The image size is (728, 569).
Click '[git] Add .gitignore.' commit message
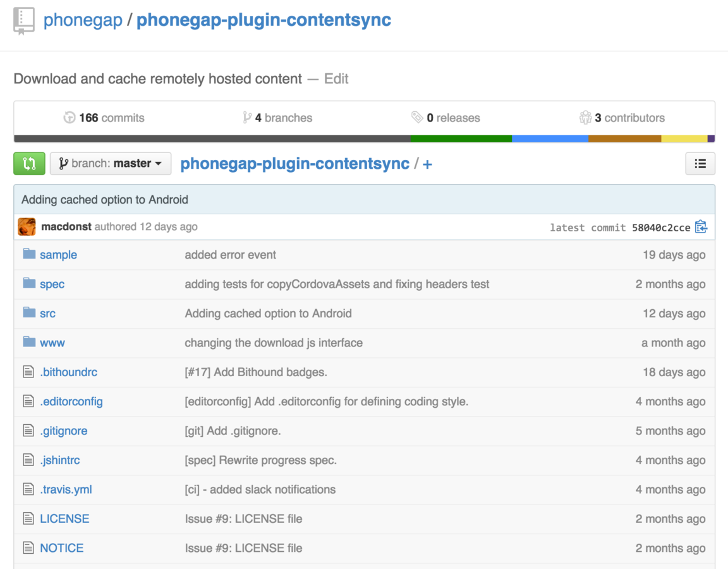point(233,430)
